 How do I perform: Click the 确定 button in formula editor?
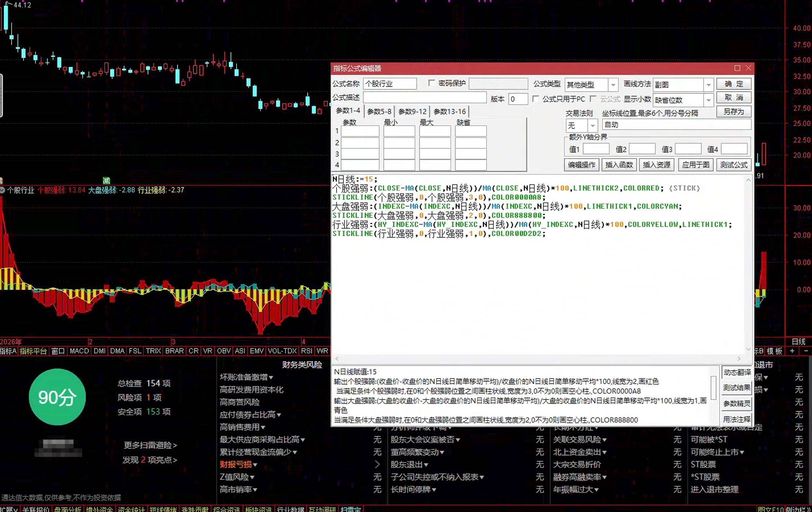click(734, 84)
